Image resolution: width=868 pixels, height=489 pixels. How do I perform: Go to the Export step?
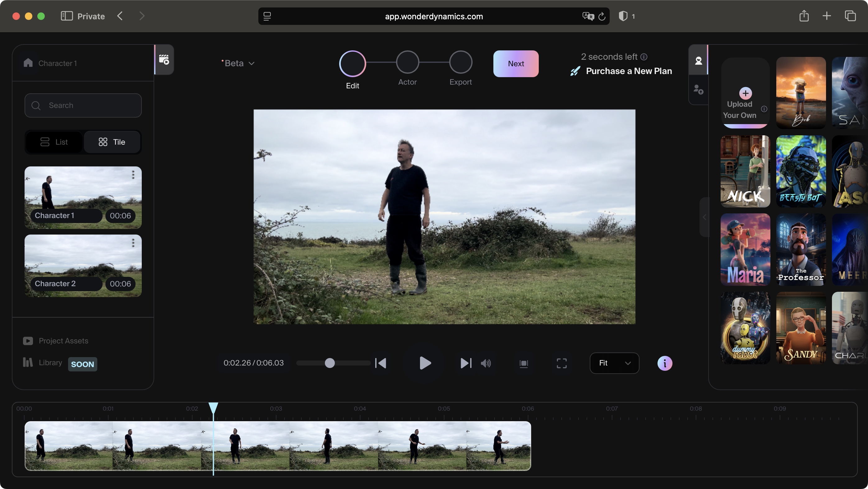(x=460, y=63)
